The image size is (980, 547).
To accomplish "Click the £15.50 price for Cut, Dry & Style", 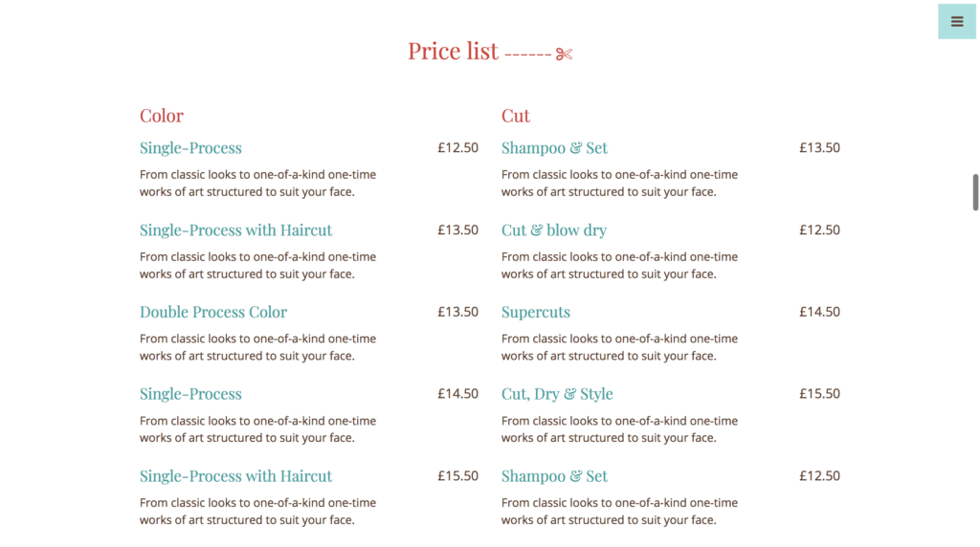I will (x=819, y=393).
